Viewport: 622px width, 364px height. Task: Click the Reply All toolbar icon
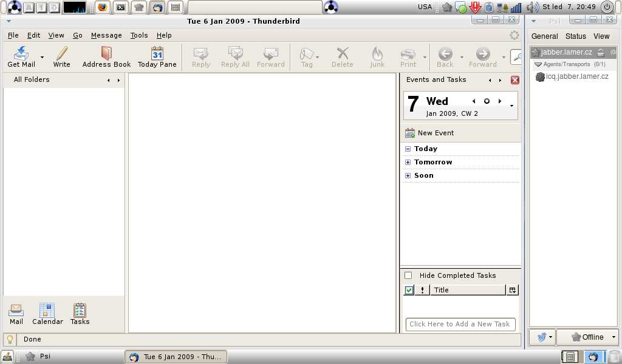pos(235,53)
